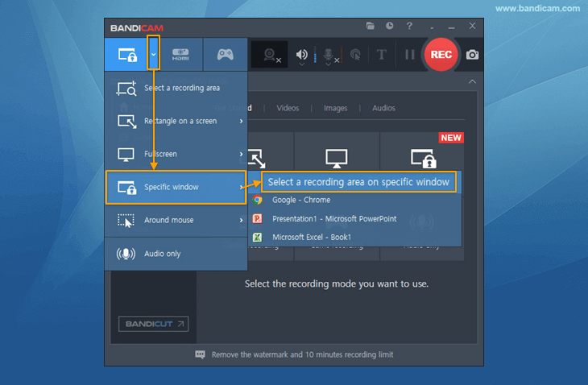Screen dimensions: 588x385
Task: Click the Audio only microphone icon
Action: coord(126,254)
